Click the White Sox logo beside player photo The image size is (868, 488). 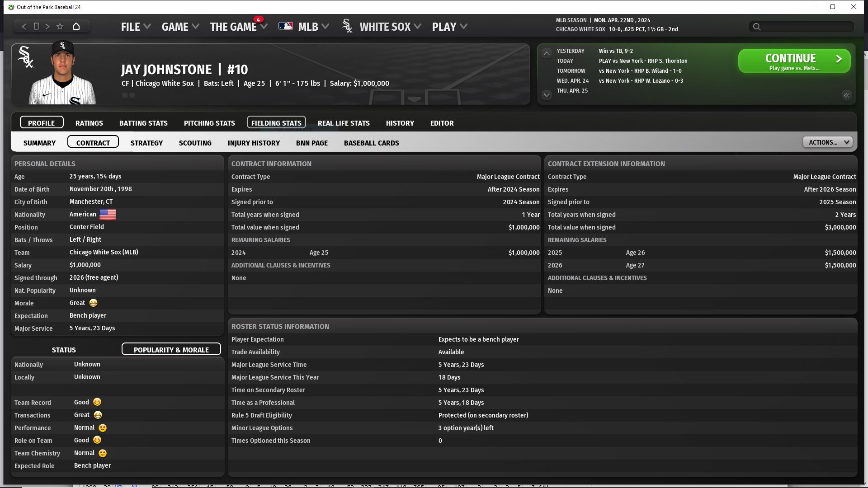(x=25, y=58)
